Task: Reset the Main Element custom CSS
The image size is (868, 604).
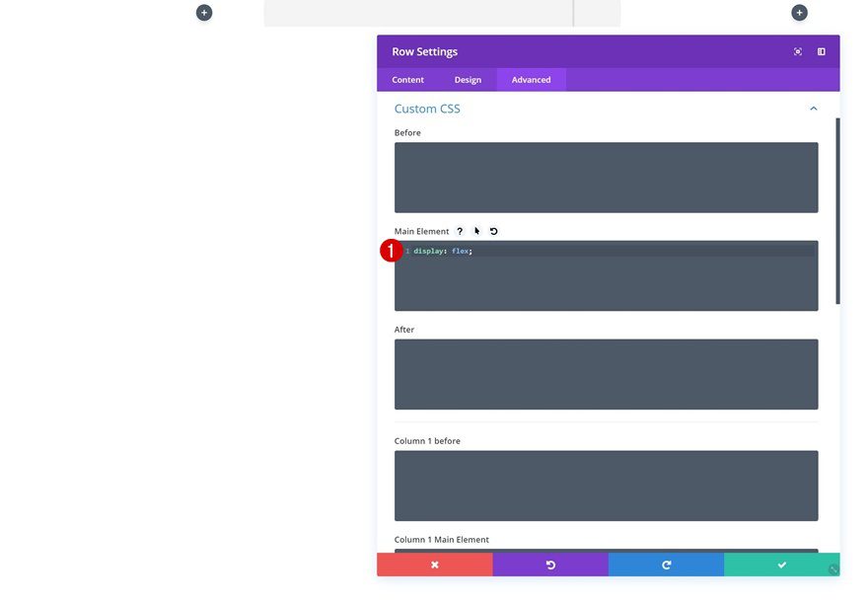Action: click(x=492, y=230)
